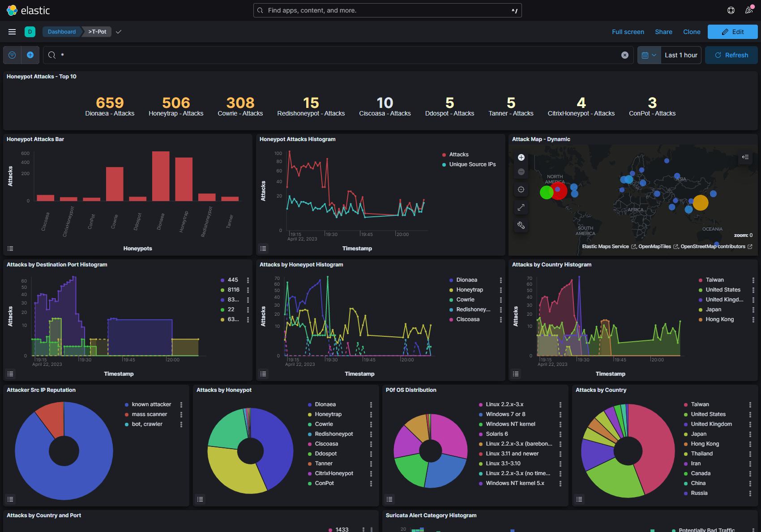Open OpenStreetMap contributors link
Screen dimensions: 761x532
pos(716,247)
